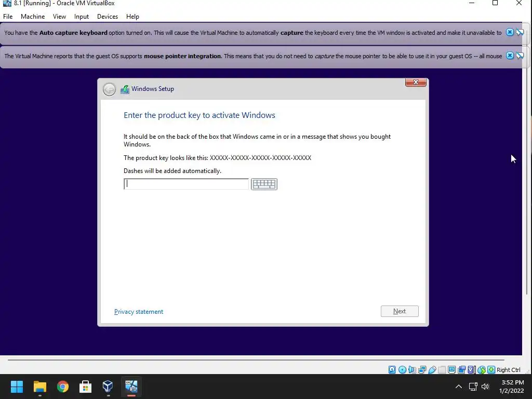Click the Next button
The height and width of the screenshot is (399, 532).
400,311
